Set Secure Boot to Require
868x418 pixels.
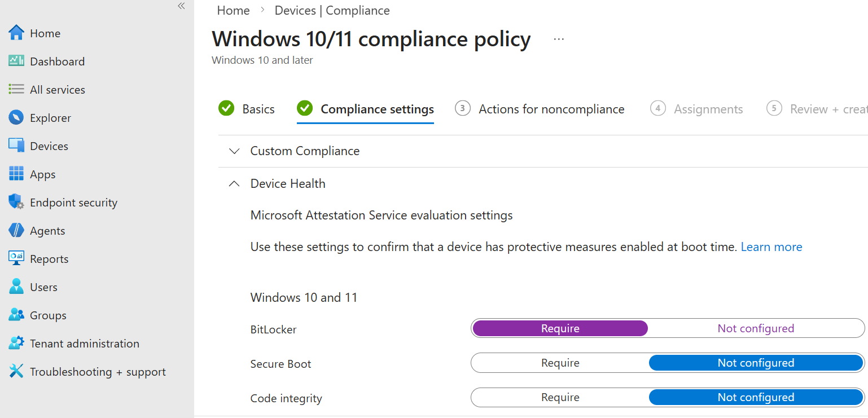[x=559, y=363]
